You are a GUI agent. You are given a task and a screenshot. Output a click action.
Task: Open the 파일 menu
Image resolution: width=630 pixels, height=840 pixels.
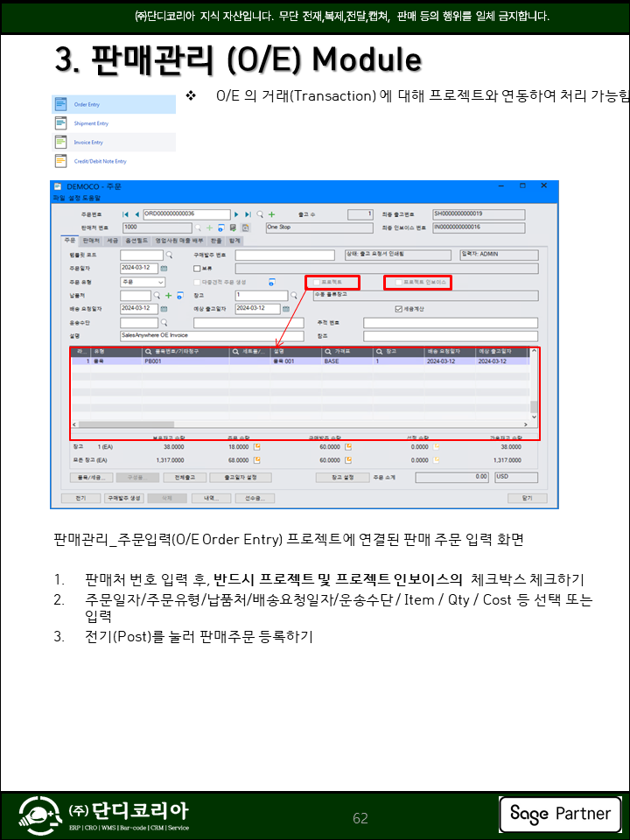(x=58, y=199)
